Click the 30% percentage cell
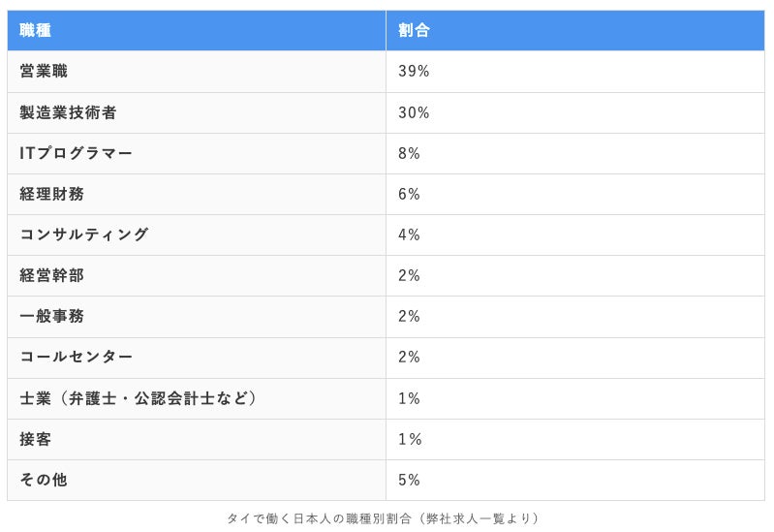 414,112
